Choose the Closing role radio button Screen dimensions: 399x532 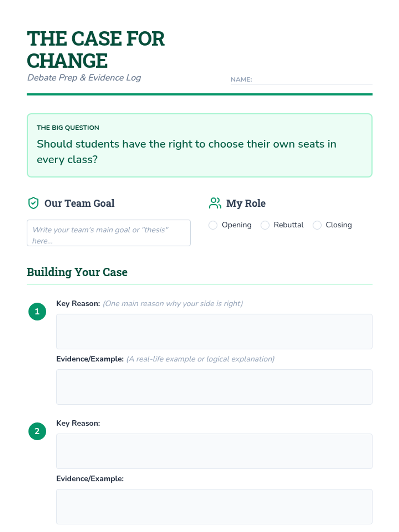click(317, 225)
